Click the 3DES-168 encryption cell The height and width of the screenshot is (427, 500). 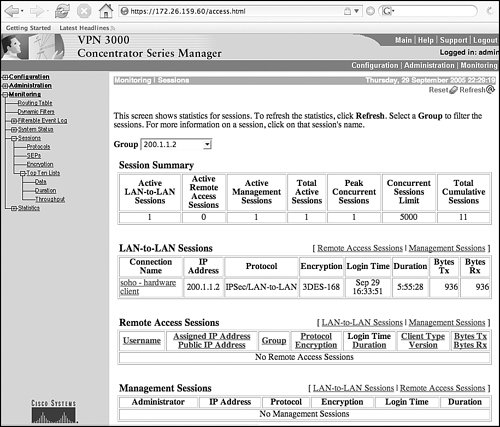(321, 287)
